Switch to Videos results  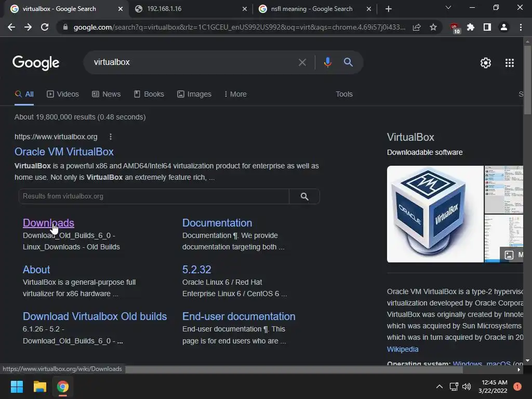63,95
